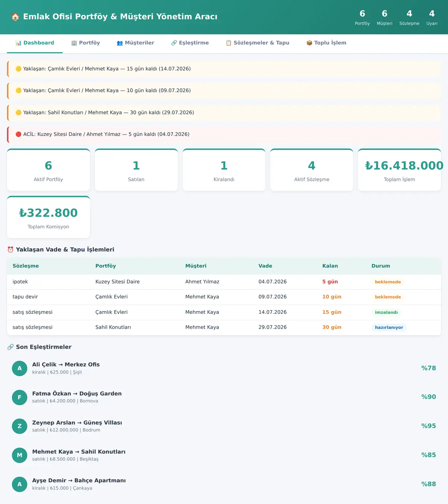Click the beklemede badge in the tapu devir row
This screenshot has width=448, height=504.
pos(388,297)
